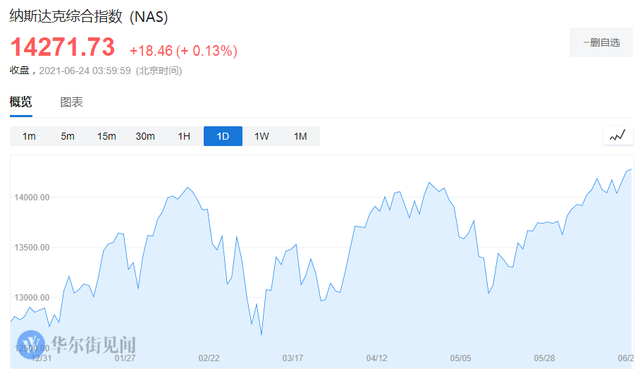Screen dimensions: 640x376
Task: Click the change value +18.46 (+0.13%)
Action: 183,51
